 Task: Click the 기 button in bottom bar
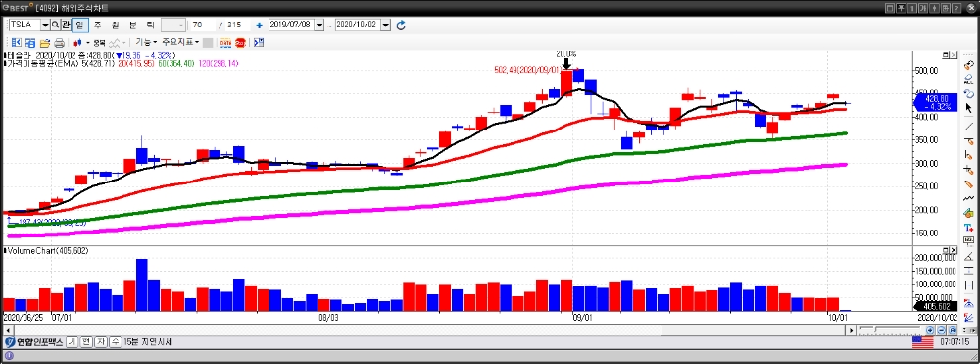pos(72,342)
